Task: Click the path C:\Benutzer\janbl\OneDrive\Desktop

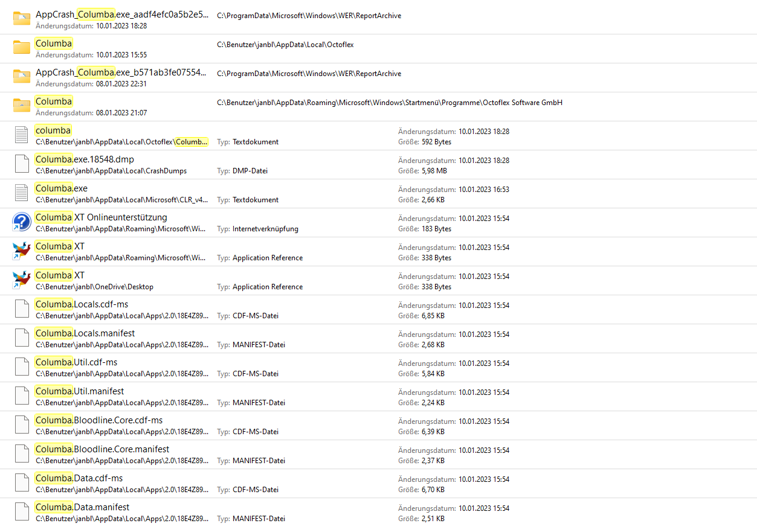Action: pos(95,287)
